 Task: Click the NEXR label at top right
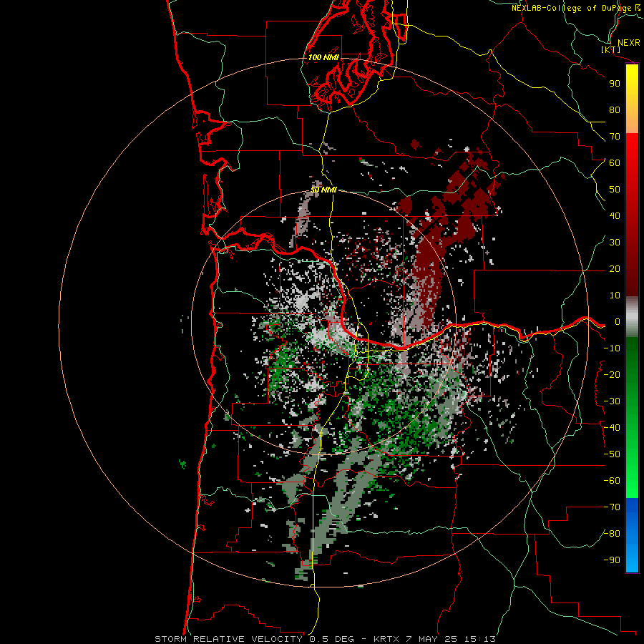point(629,43)
